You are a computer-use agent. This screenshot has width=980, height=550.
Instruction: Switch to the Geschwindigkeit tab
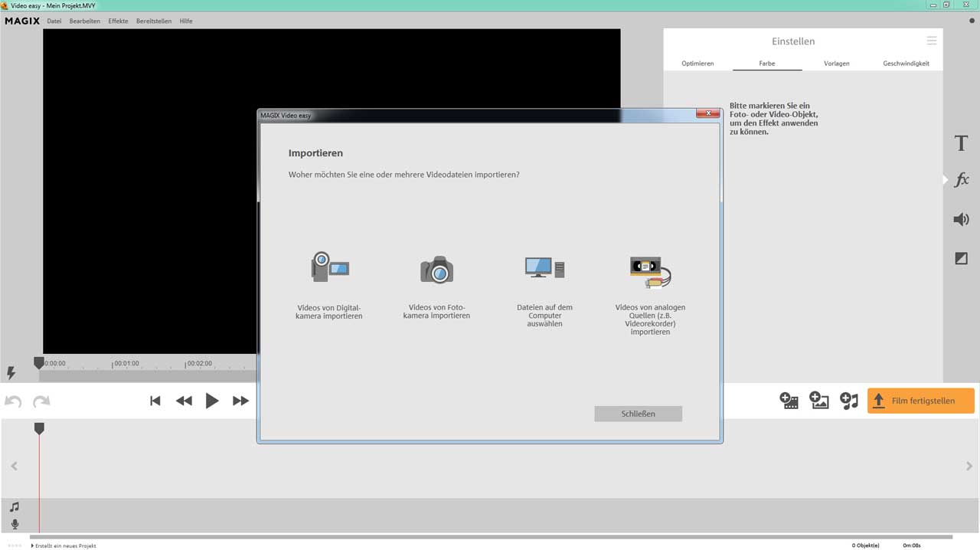[x=906, y=64]
